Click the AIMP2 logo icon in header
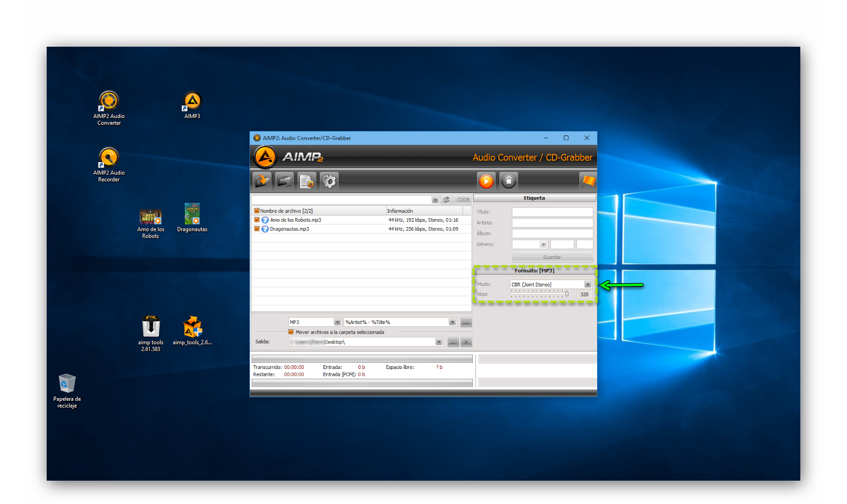The height and width of the screenshot is (504, 847). click(265, 157)
